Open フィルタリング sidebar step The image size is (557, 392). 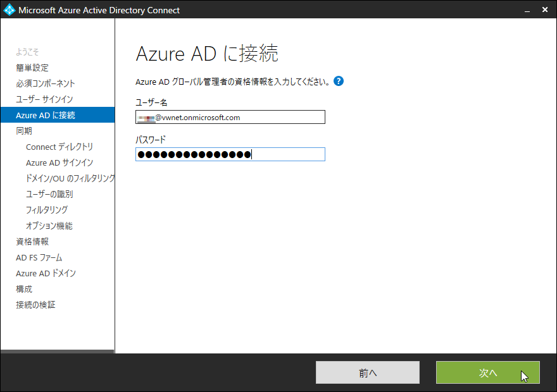(47, 210)
